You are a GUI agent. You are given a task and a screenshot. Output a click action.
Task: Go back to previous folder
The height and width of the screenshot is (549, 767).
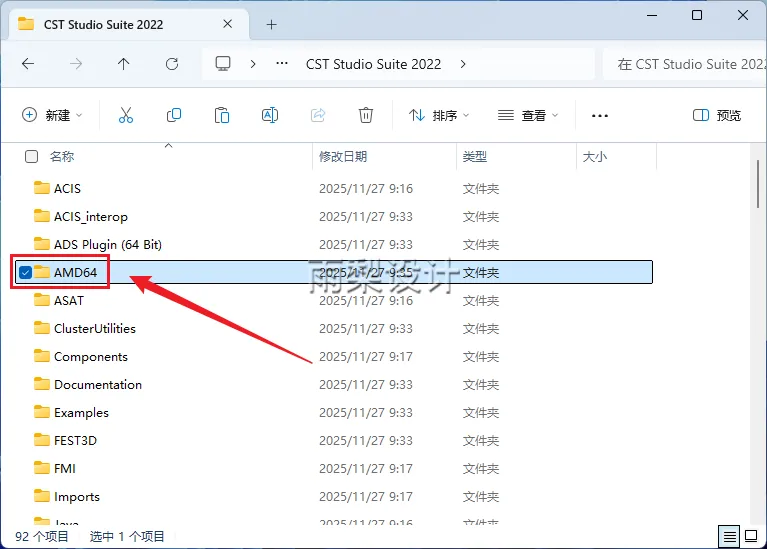pyautogui.click(x=28, y=64)
